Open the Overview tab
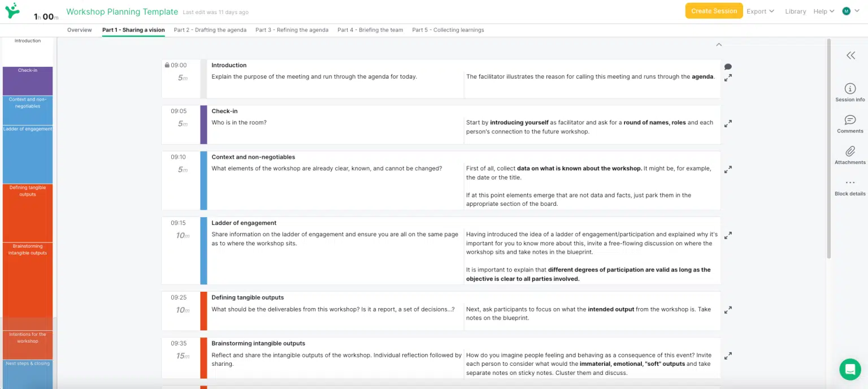Image resolution: width=868 pixels, height=389 pixels. pos(79,30)
